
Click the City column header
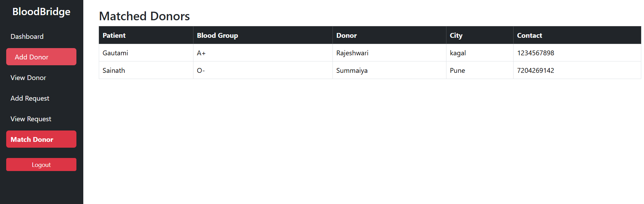tap(456, 35)
